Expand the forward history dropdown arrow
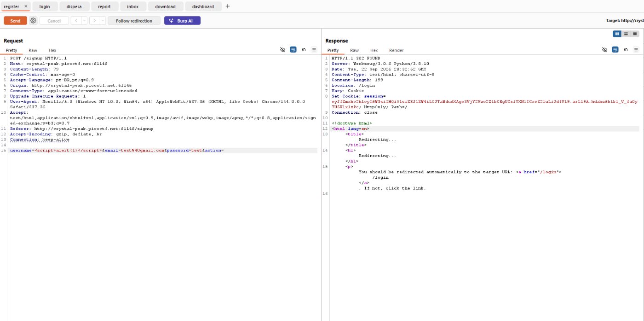This screenshot has width=644, height=321. click(103, 21)
